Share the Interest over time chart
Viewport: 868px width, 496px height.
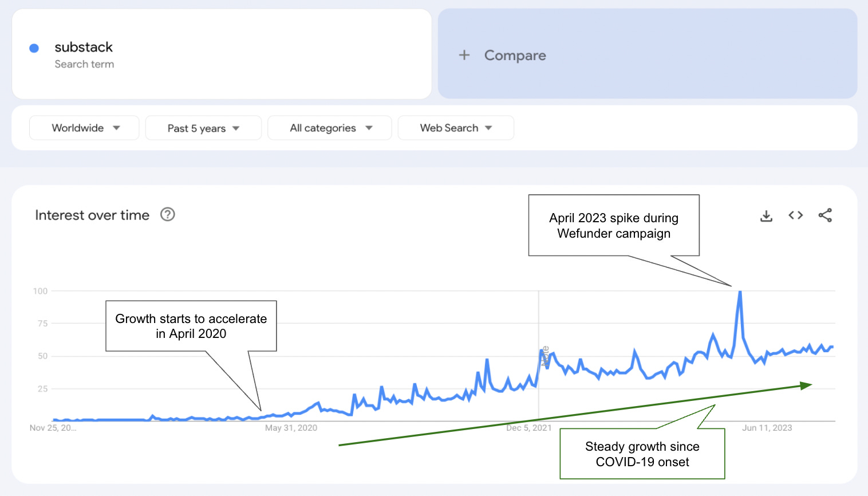[825, 215]
